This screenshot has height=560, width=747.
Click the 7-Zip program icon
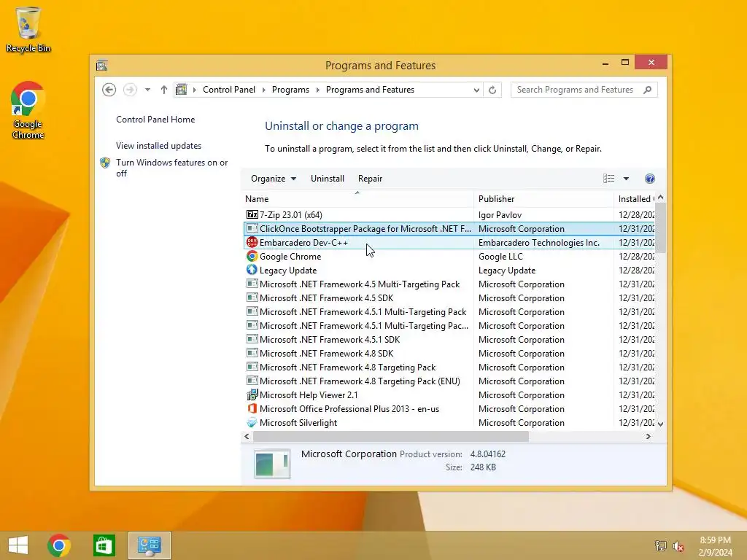pyautogui.click(x=252, y=215)
